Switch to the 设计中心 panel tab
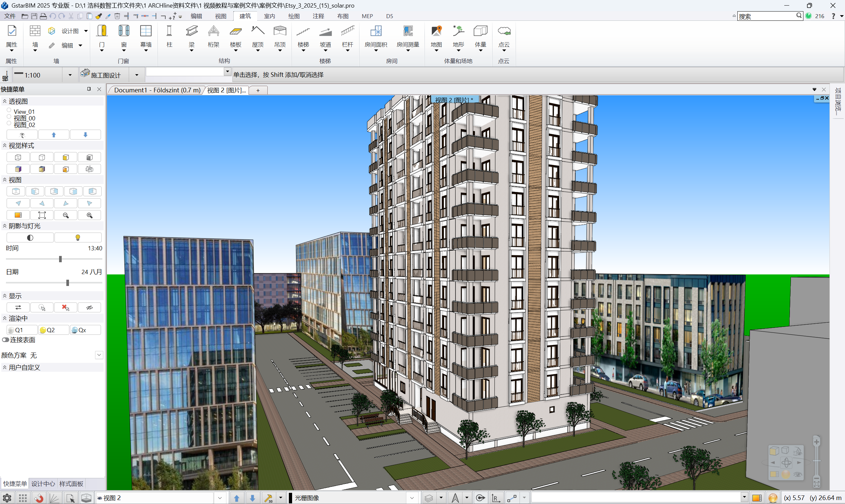The height and width of the screenshot is (504, 845). [x=43, y=484]
